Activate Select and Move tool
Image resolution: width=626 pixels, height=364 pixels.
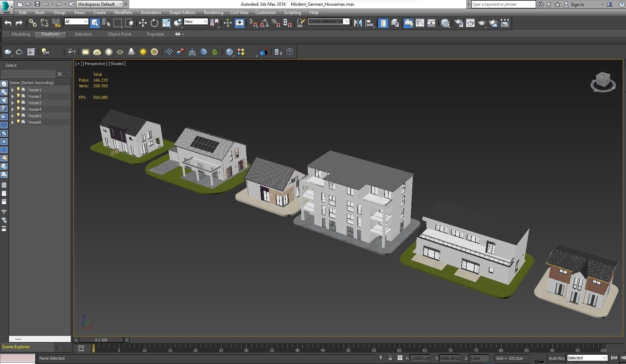tap(143, 23)
